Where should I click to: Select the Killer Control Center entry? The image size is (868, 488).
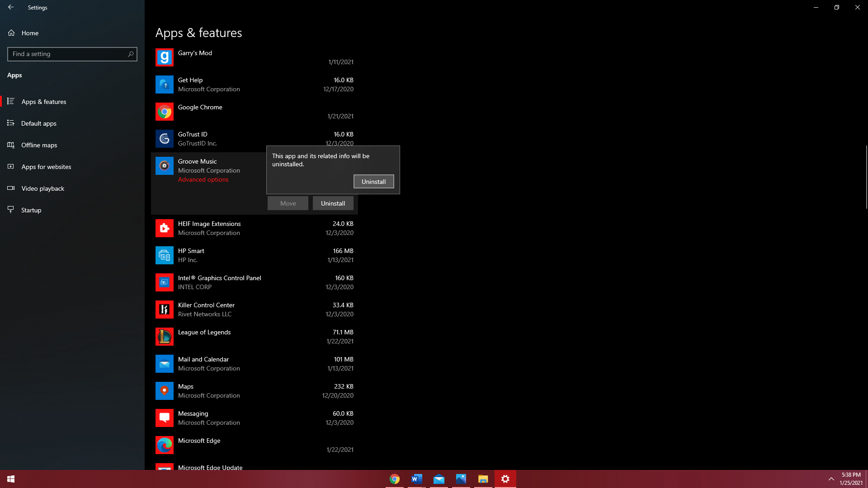(255, 310)
